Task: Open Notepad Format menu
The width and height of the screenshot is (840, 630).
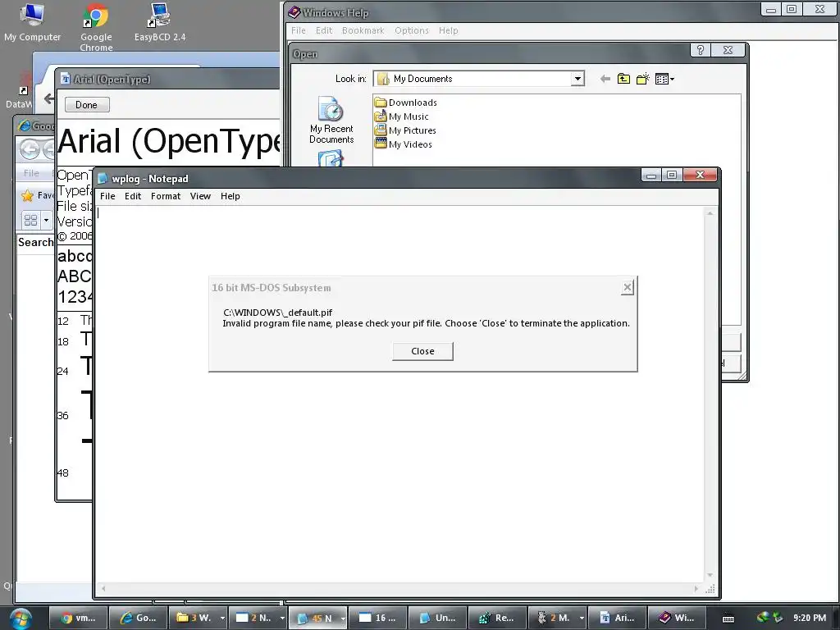Action: coord(166,196)
